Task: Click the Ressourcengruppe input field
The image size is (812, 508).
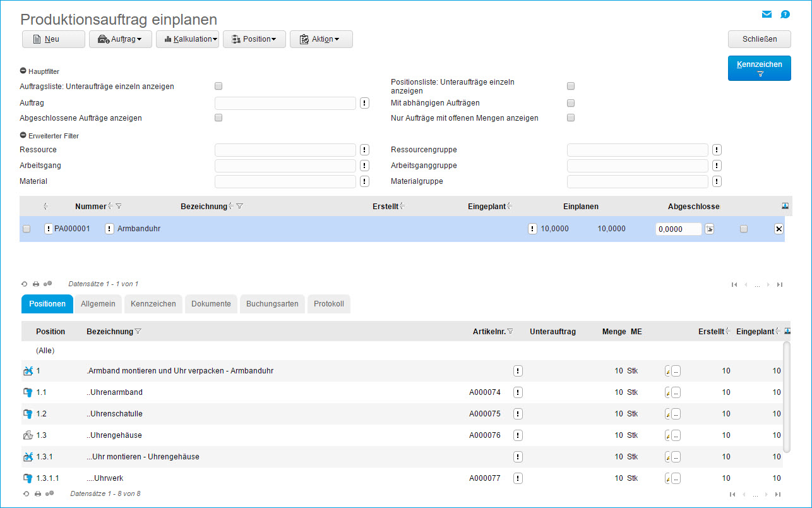Action: pos(637,150)
